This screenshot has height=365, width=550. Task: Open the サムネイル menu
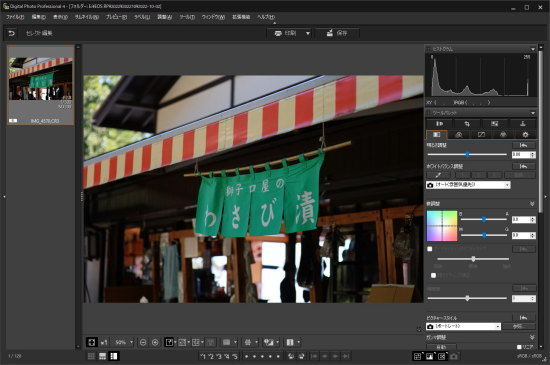[87, 17]
